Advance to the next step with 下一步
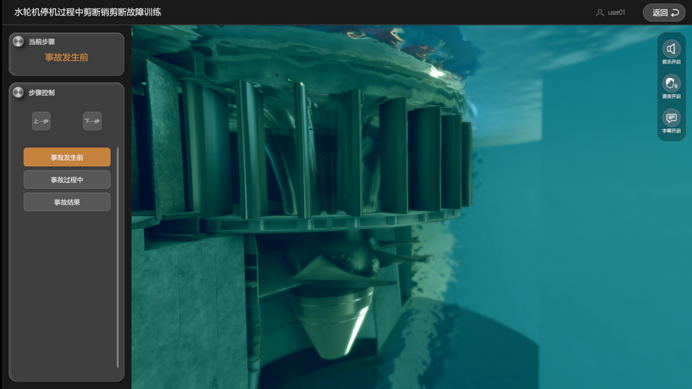 tap(92, 121)
